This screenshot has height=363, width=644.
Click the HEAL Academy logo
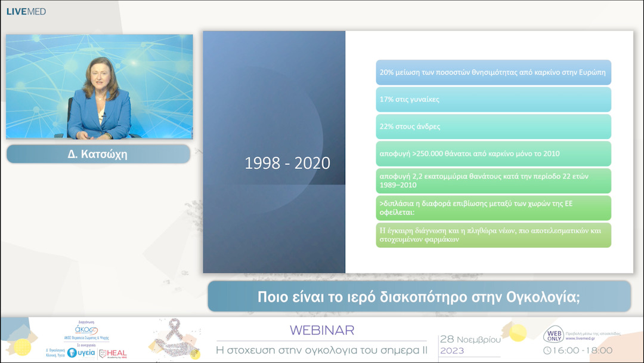(113, 353)
